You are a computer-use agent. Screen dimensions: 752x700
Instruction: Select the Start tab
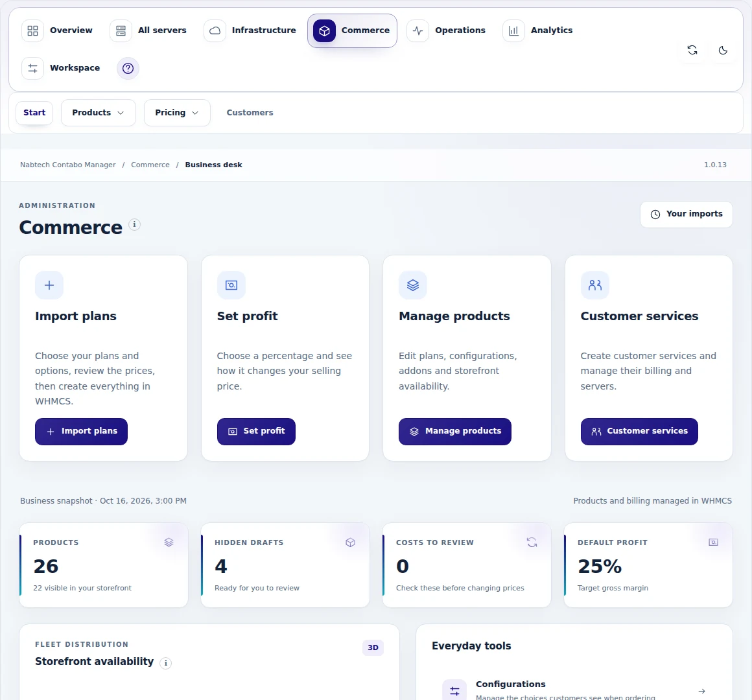tap(34, 113)
